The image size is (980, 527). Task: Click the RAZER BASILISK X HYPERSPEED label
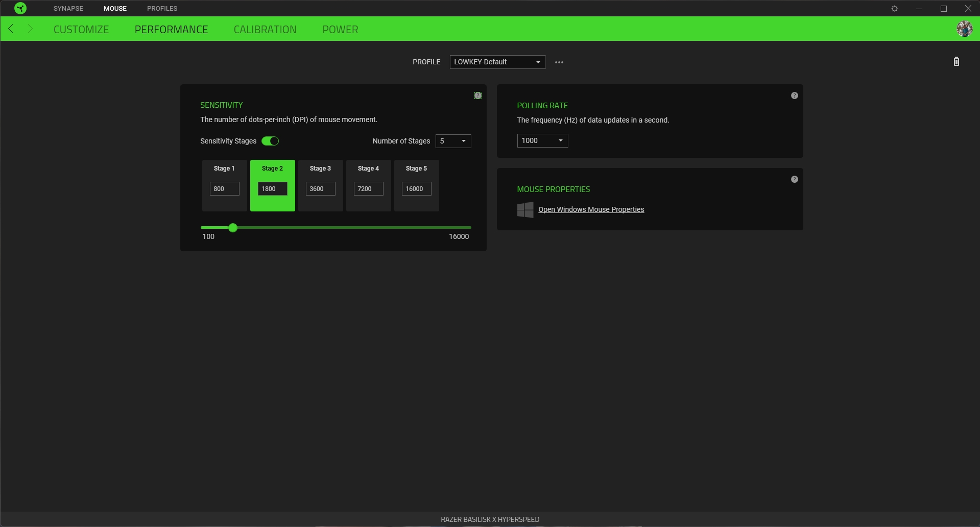click(490, 519)
